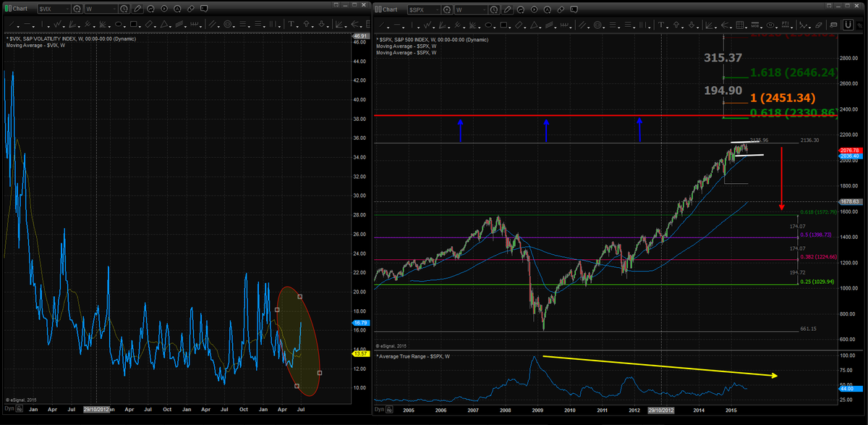
Task: Select the Fibonacci circles tool in VIX chart
Action: 228,24
